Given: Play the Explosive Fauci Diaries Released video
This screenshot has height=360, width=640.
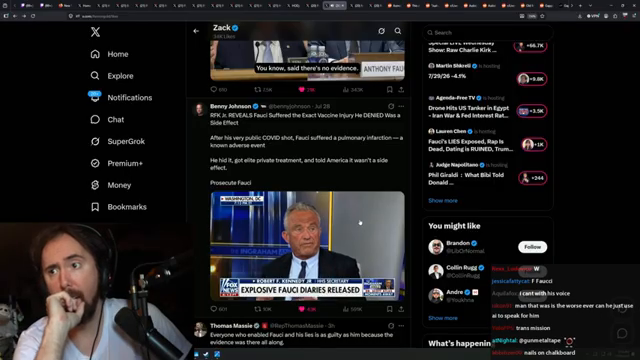Looking at the screenshot, I should tap(307, 246).
